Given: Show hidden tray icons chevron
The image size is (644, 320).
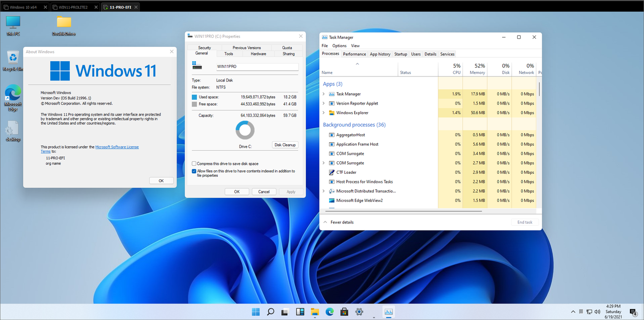Looking at the screenshot, I should (x=573, y=312).
